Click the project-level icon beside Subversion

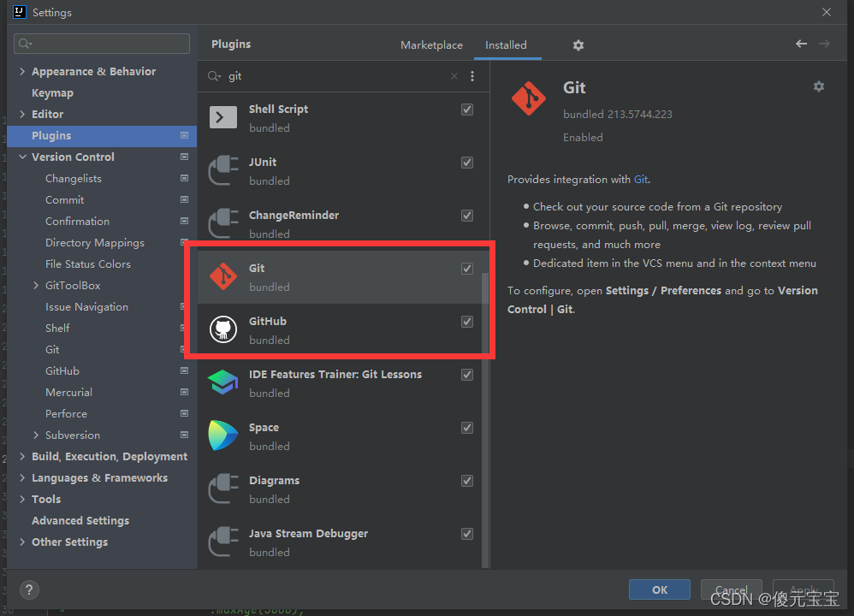click(185, 435)
